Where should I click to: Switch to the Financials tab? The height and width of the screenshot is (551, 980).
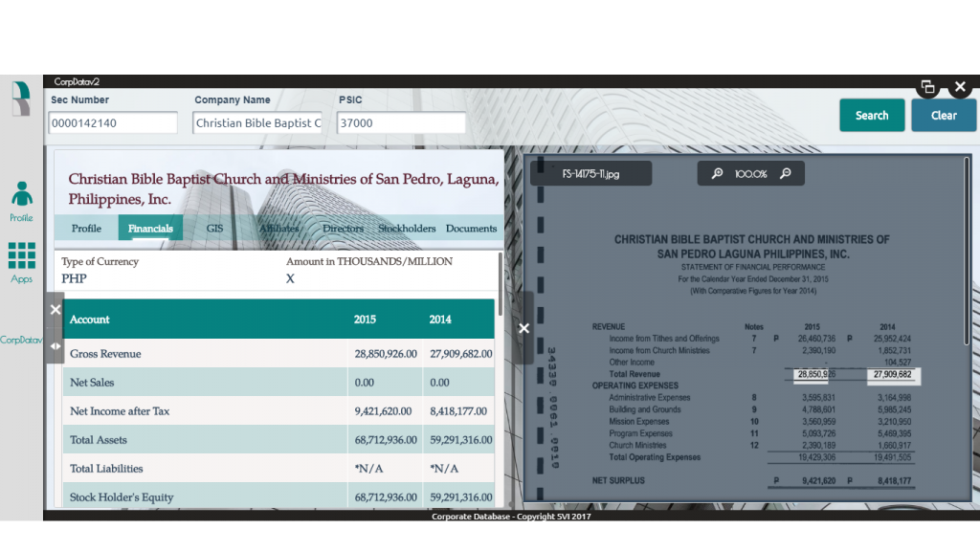point(150,228)
